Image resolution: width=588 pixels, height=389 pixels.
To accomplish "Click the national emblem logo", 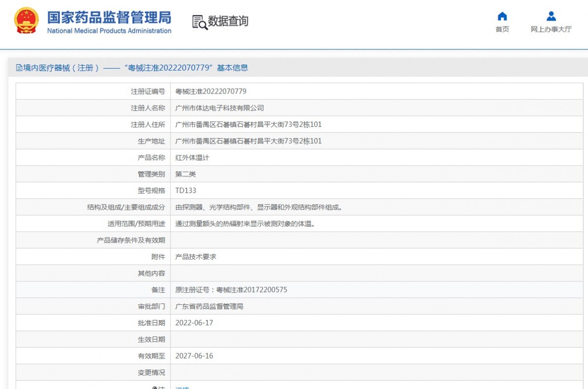I will coord(26,21).
